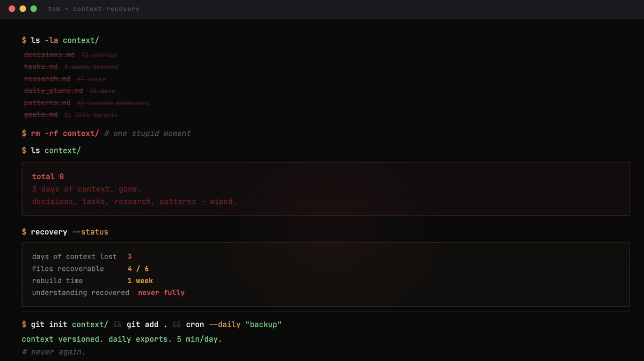Click the '47 notes' note beside research.md
Image resolution: width=644 pixels, height=361 pixels.
[x=91, y=79]
